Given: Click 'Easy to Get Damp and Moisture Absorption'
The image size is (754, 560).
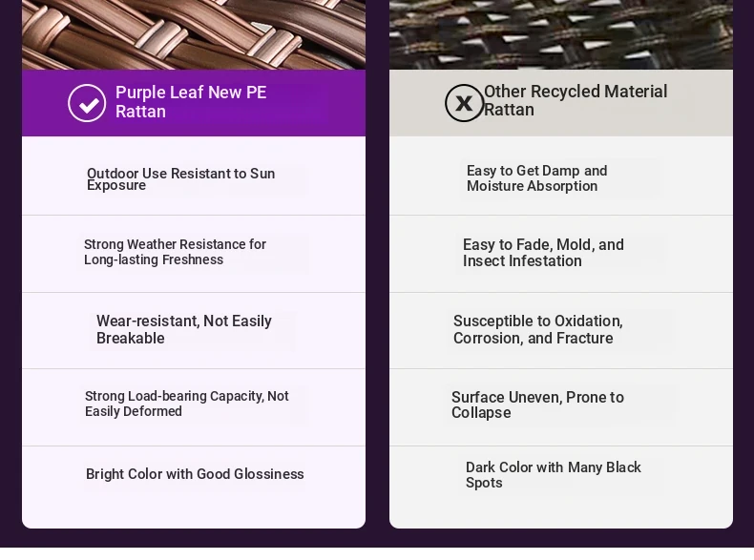Looking at the screenshot, I should point(536,178).
